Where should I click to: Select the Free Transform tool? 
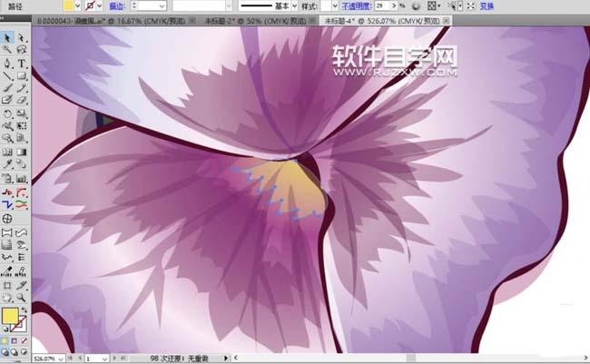(22, 126)
